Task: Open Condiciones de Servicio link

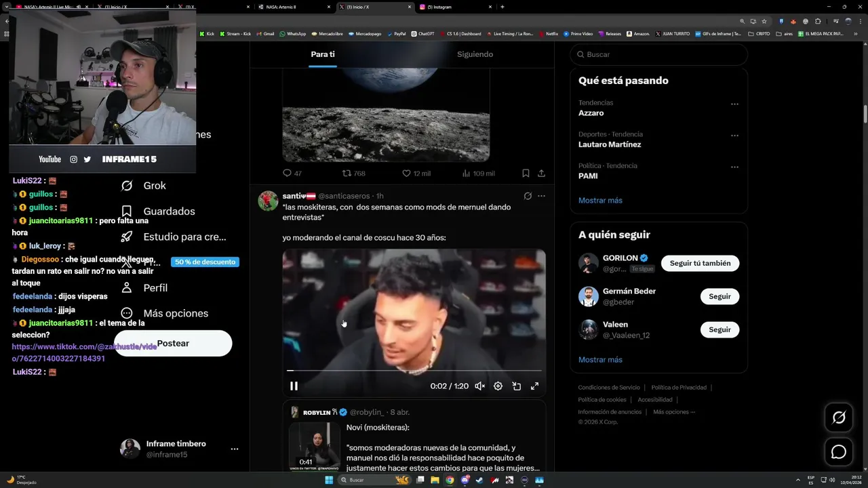Action: click(609, 388)
